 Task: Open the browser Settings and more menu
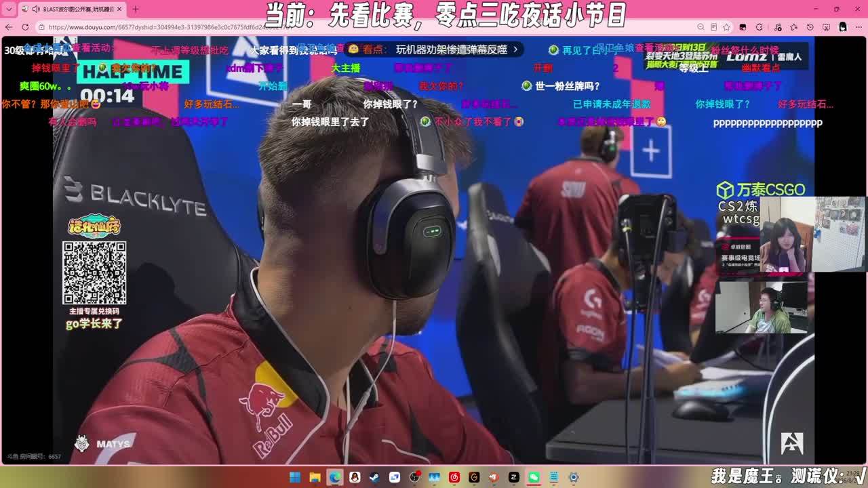(859, 27)
